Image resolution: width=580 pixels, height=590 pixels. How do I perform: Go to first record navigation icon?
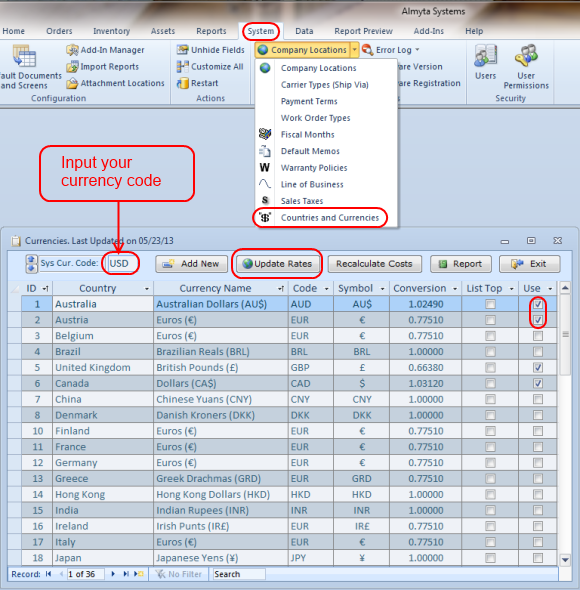pos(48,574)
